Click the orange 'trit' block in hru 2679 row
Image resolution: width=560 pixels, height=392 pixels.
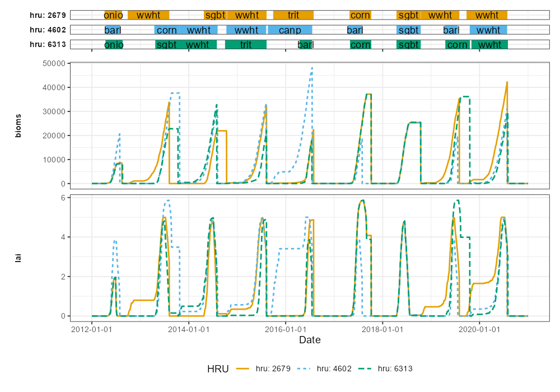[293, 15]
